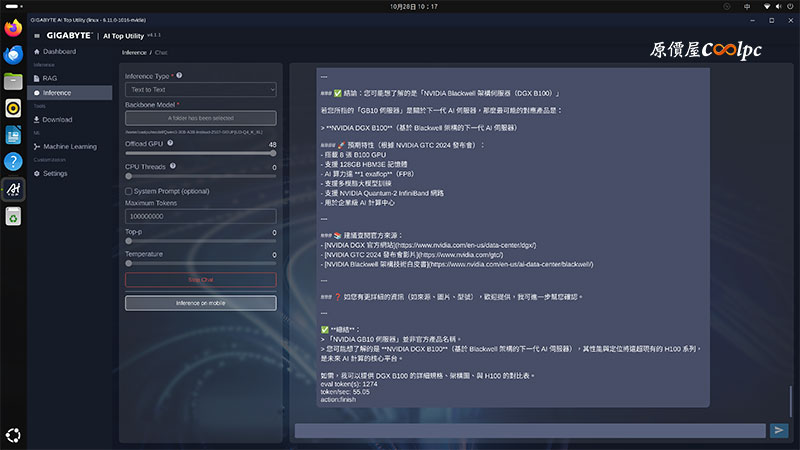Launch AI TOP Utility icon in dock
800x450 pixels.
click(x=13, y=187)
